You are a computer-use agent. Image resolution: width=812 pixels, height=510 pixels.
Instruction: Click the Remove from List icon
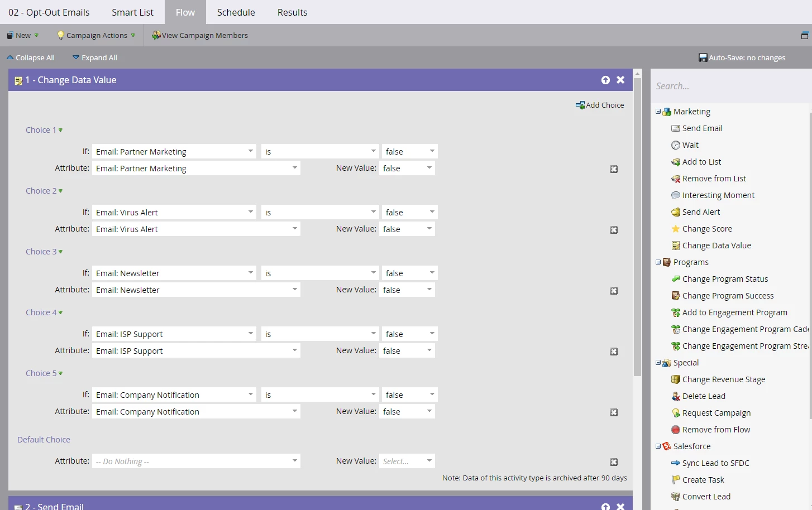pyautogui.click(x=675, y=179)
